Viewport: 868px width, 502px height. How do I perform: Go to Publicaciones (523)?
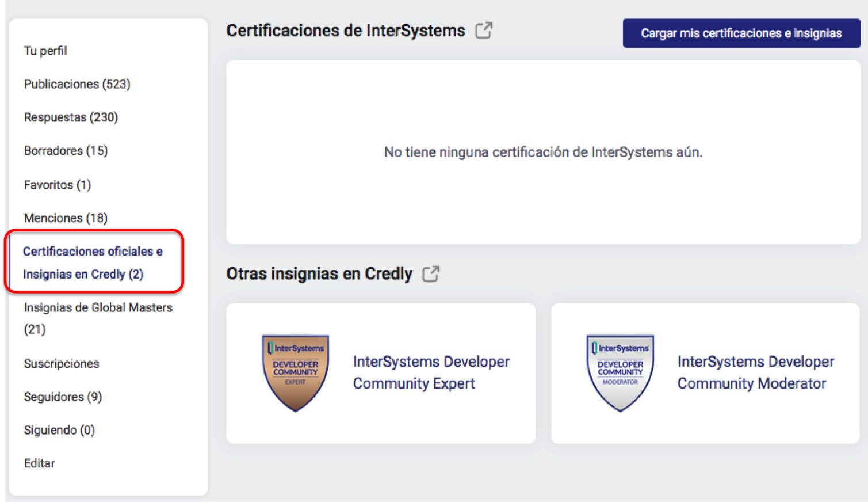point(77,84)
